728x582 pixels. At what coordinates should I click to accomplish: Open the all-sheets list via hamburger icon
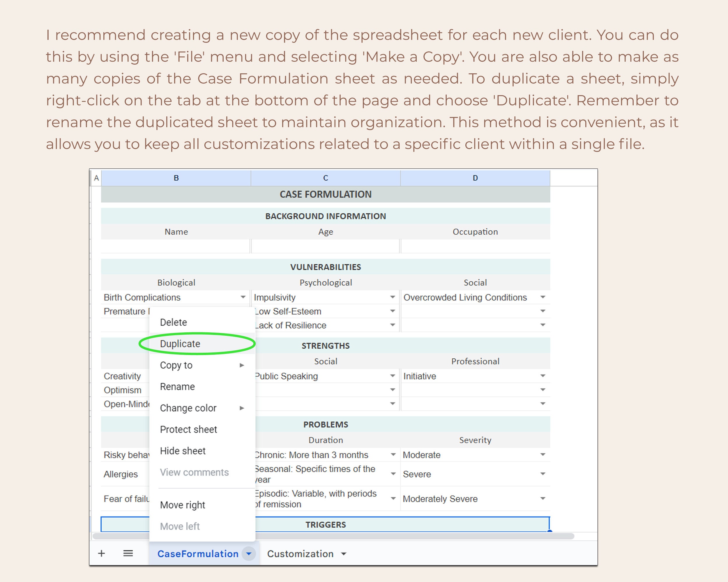coord(128,554)
